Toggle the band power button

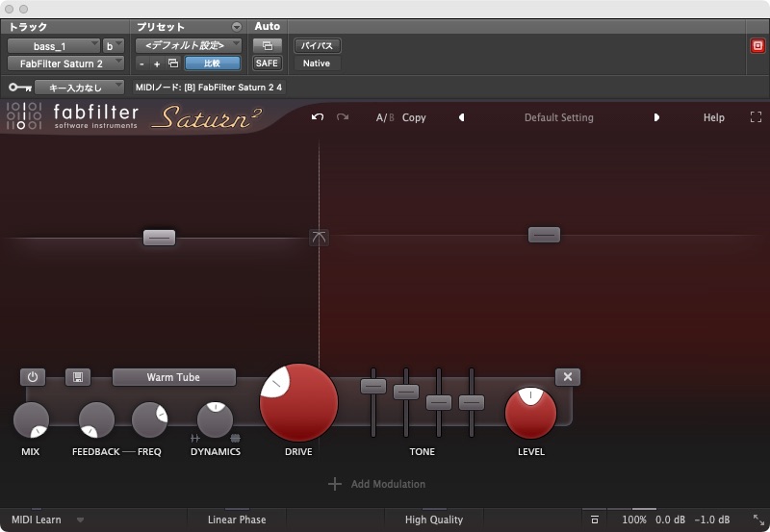[x=33, y=377]
